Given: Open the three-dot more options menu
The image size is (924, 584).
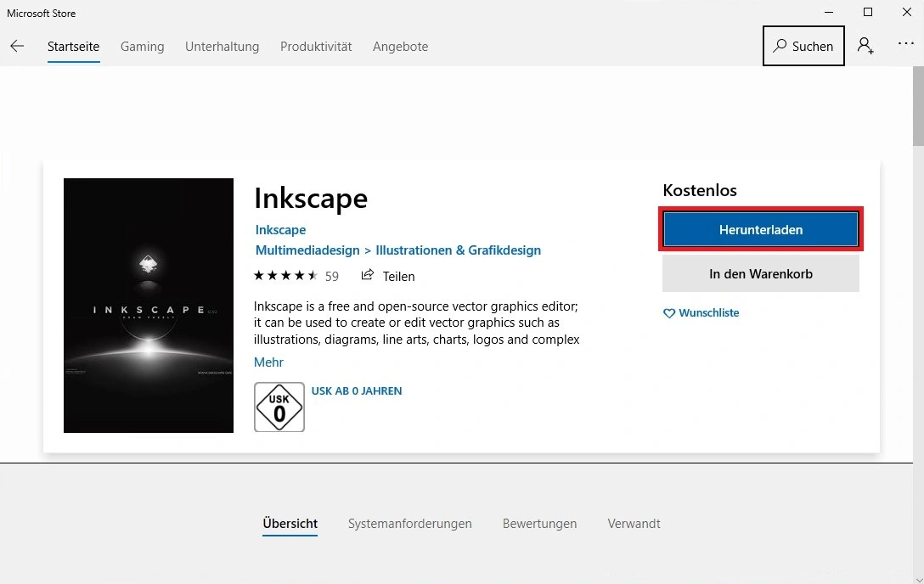Looking at the screenshot, I should click(x=905, y=46).
